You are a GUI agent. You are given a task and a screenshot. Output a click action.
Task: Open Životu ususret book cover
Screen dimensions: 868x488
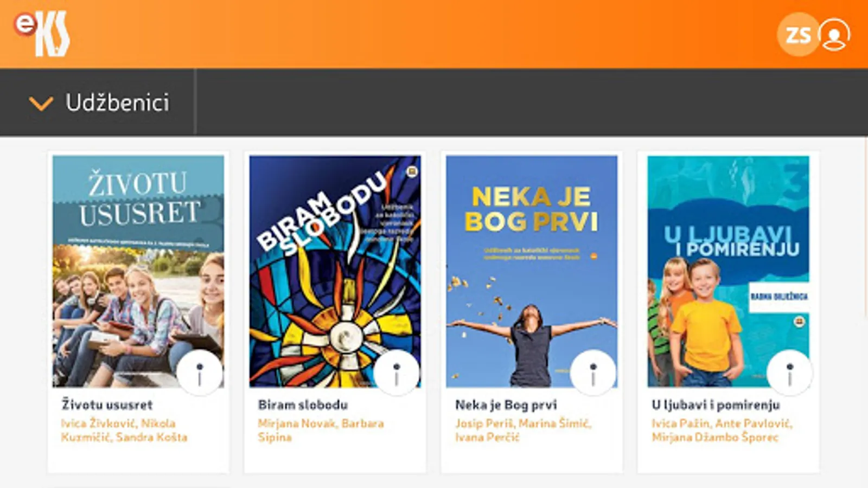(x=138, y=271)
